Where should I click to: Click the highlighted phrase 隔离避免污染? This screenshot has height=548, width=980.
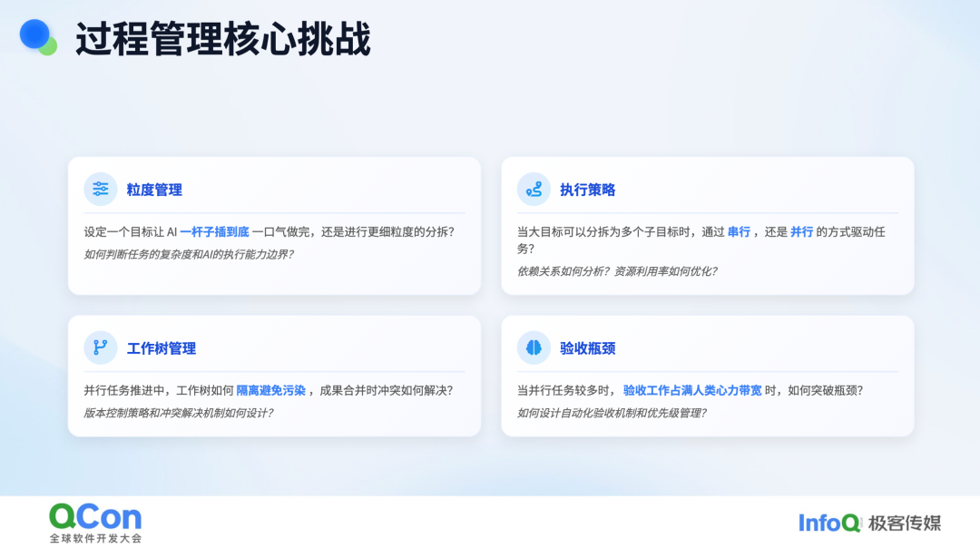tap(271, 391)
